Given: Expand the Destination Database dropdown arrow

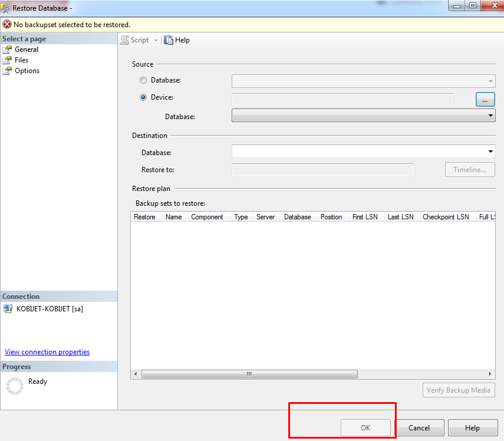Looking at the screenshot, I should [x=490, y=152].
